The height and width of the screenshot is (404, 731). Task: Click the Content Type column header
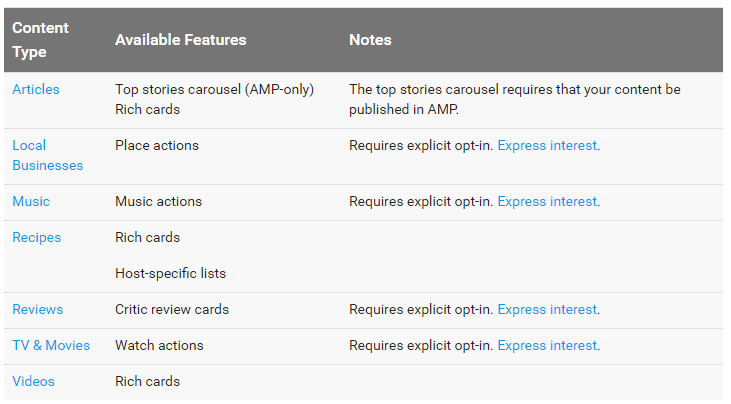point(40,40)
